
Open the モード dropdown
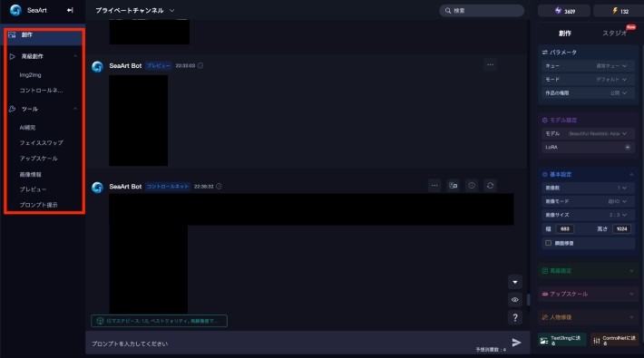(x=588, y=79)
